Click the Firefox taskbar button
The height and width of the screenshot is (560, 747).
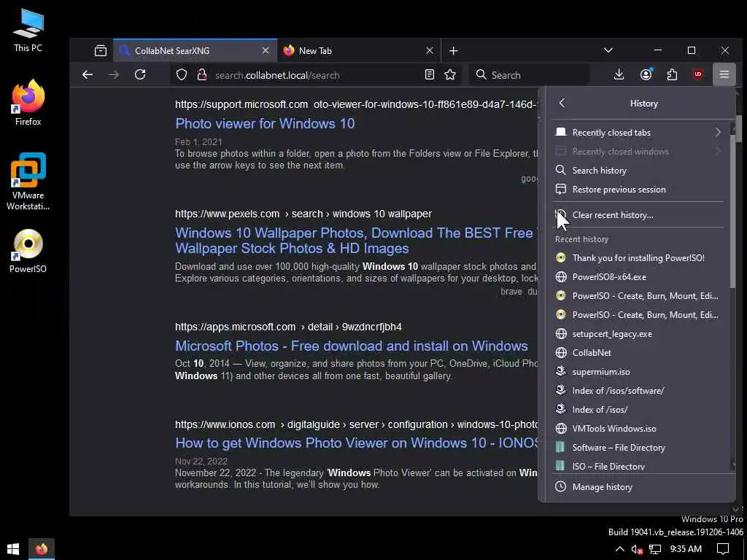pos(42,548)
